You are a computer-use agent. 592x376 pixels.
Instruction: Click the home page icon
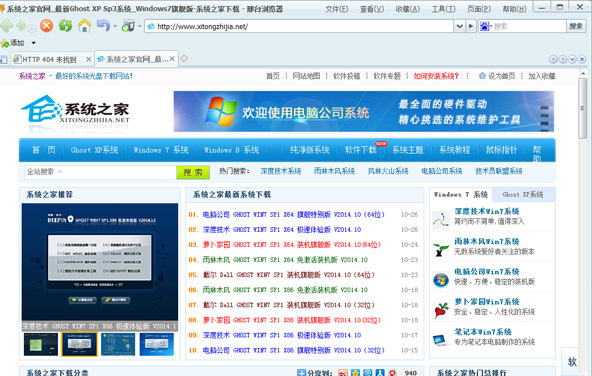(85, 26)
